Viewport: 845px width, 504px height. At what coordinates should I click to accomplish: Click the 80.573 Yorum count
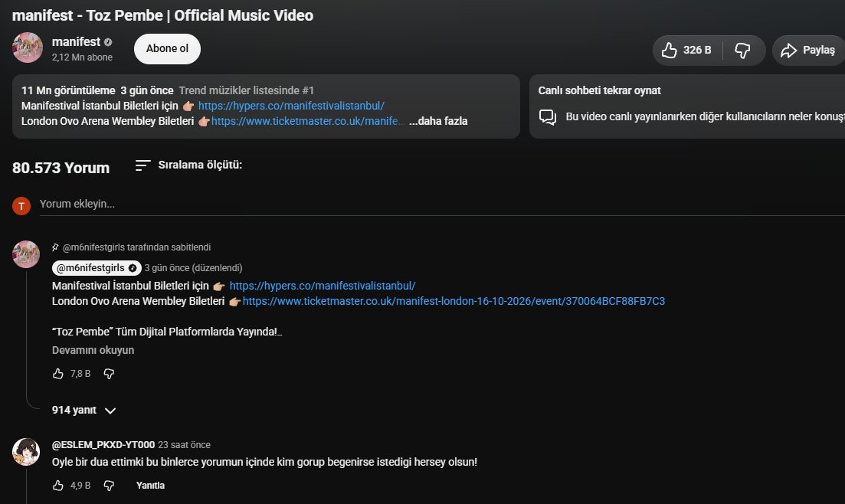61,168
